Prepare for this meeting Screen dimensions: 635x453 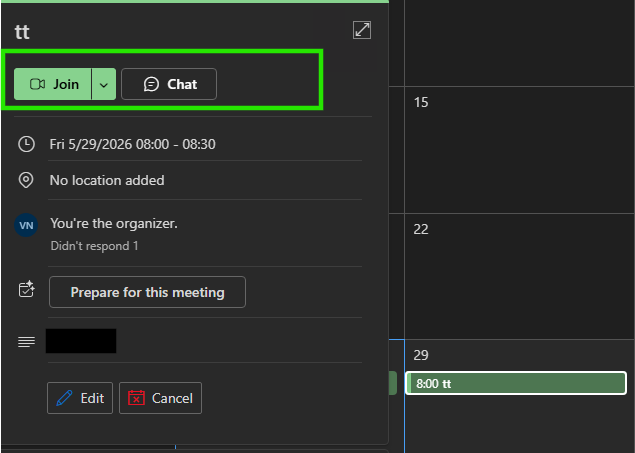tap(147, 292)
